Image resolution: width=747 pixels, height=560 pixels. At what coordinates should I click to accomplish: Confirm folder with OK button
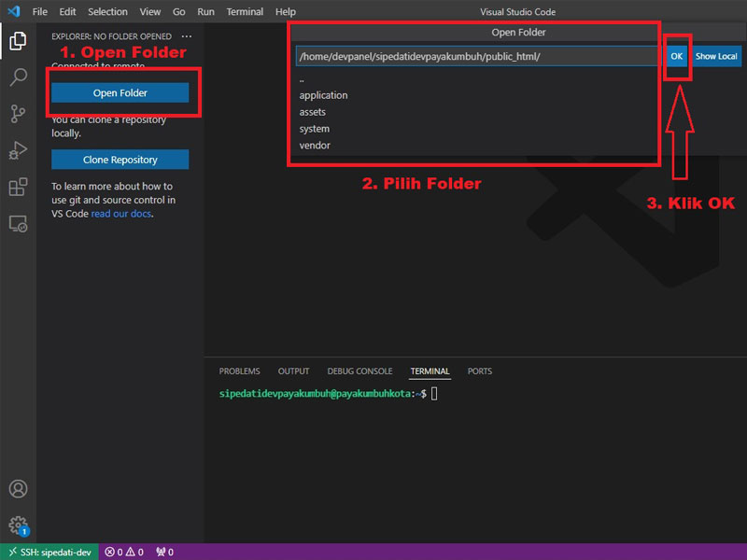tap(676, 56)
